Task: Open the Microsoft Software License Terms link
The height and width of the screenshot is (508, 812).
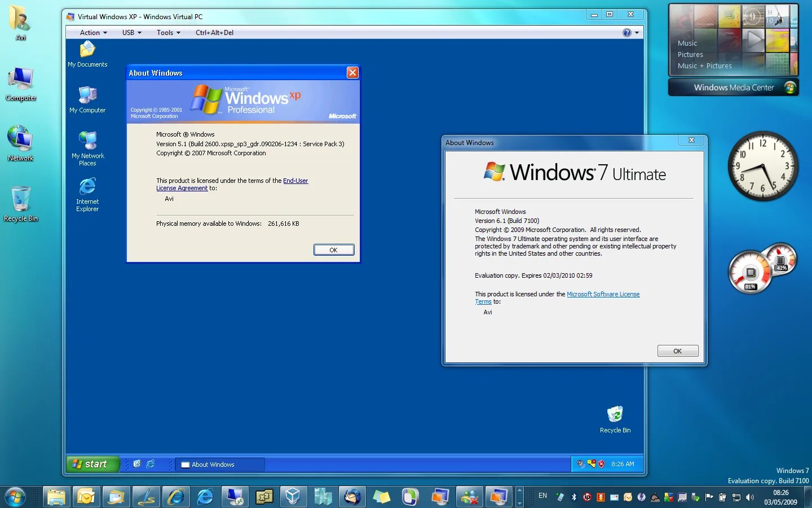Action: click(x=557, y=298)
